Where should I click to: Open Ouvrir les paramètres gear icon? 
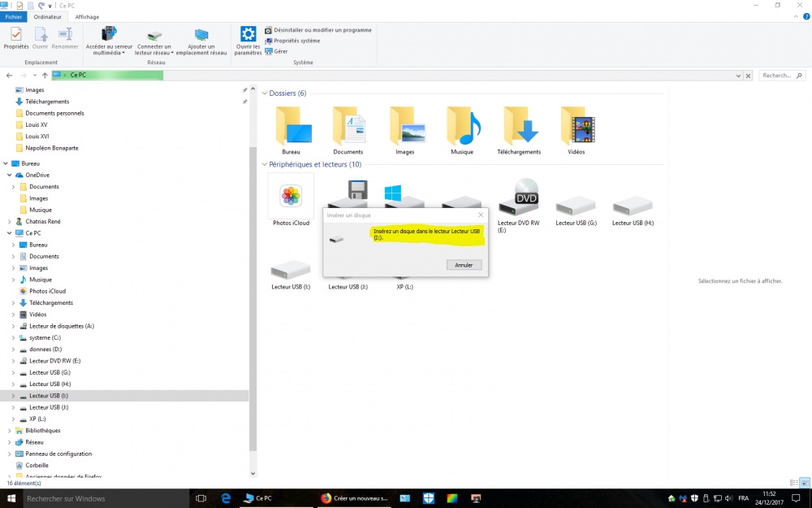coord(248,36)
